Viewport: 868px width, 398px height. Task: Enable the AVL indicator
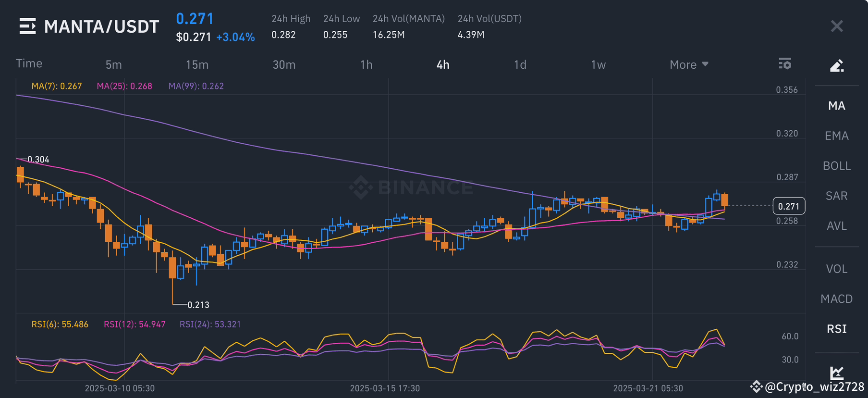837,226
